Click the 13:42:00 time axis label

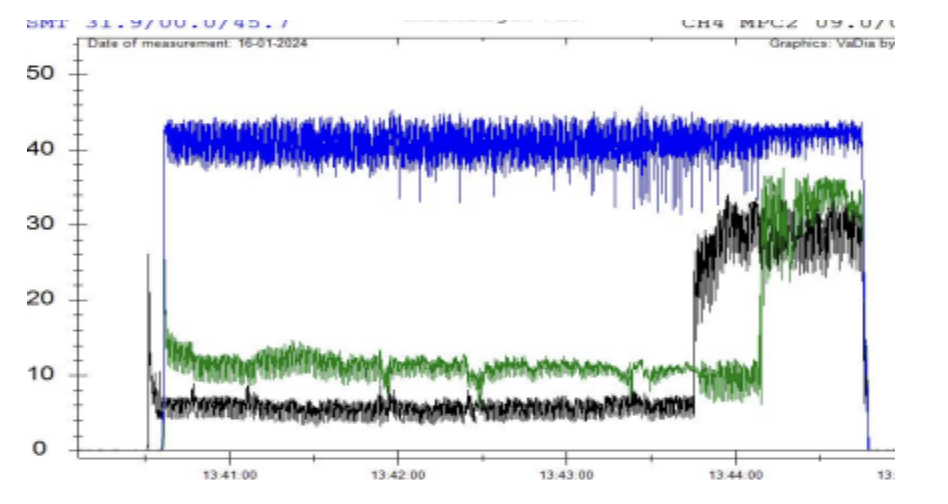[398, 475]
